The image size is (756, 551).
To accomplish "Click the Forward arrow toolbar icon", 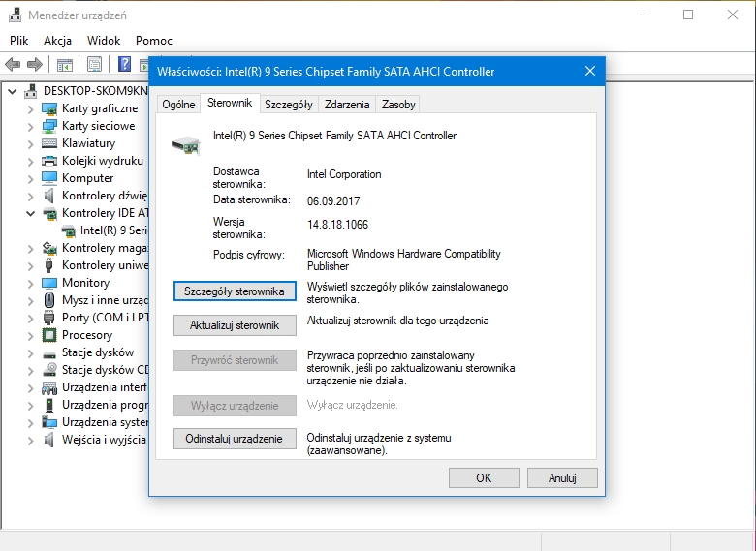I will pyautogui.click(x=35, y=64).
